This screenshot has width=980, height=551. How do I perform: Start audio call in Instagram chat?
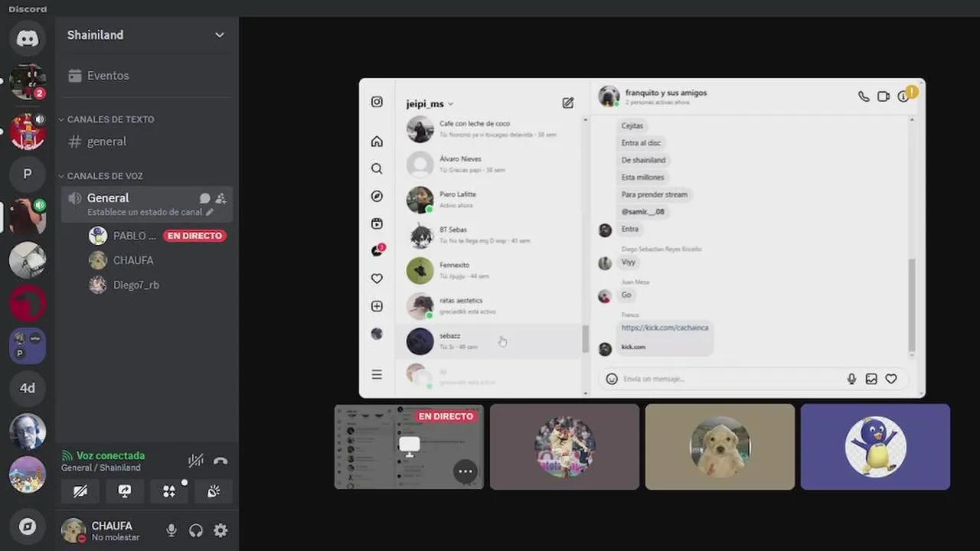pyautogui.click(x=864, y=96)
